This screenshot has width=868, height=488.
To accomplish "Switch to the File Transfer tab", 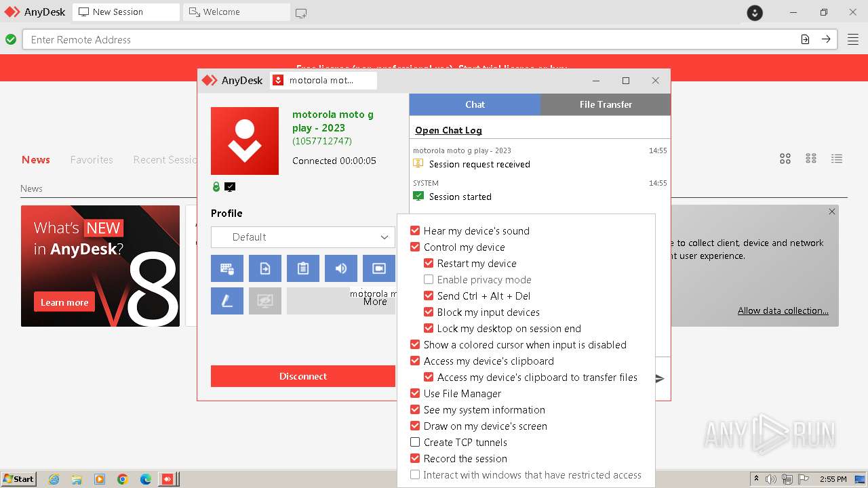I will (x=606, y=104).
